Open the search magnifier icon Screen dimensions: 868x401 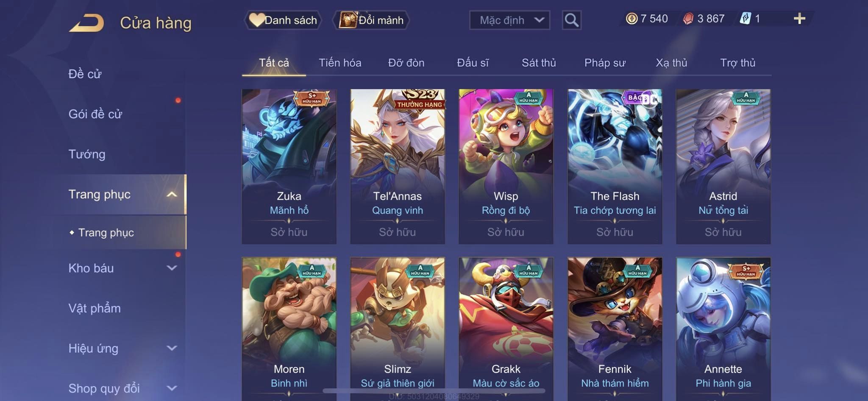pyautogui.click(x=571, y=20)
